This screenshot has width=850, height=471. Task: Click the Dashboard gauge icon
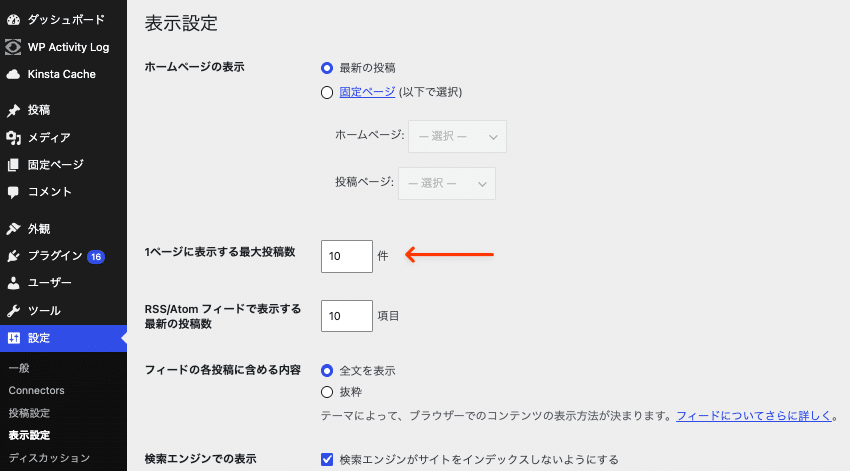(x=14, y=20)
